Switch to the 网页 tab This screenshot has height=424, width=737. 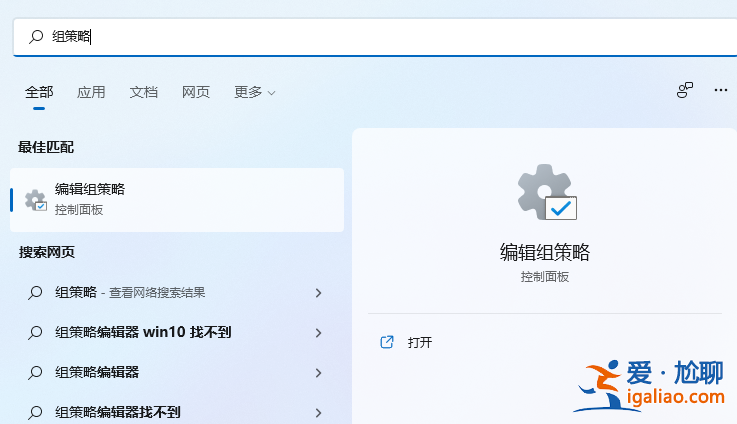coord(196,92)
